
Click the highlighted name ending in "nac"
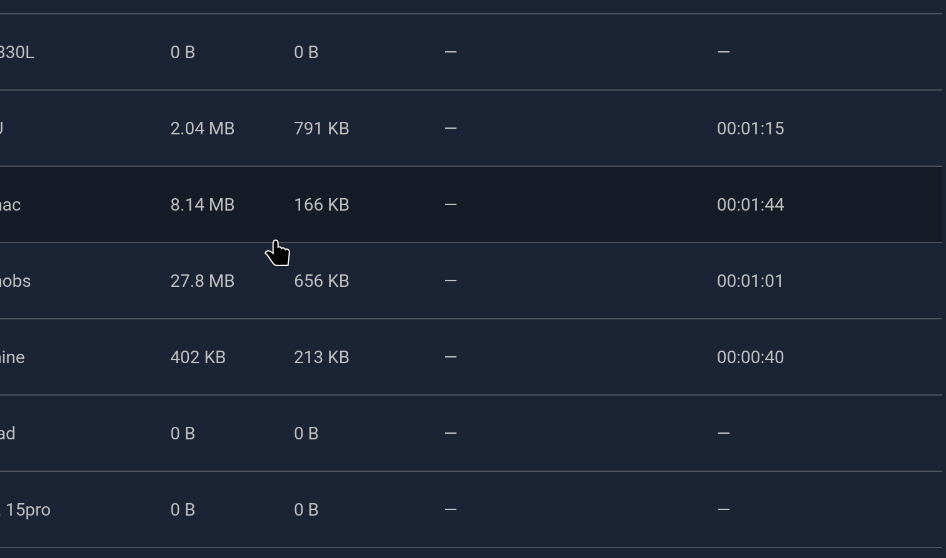pyautogui.click(x=10, y=205)
